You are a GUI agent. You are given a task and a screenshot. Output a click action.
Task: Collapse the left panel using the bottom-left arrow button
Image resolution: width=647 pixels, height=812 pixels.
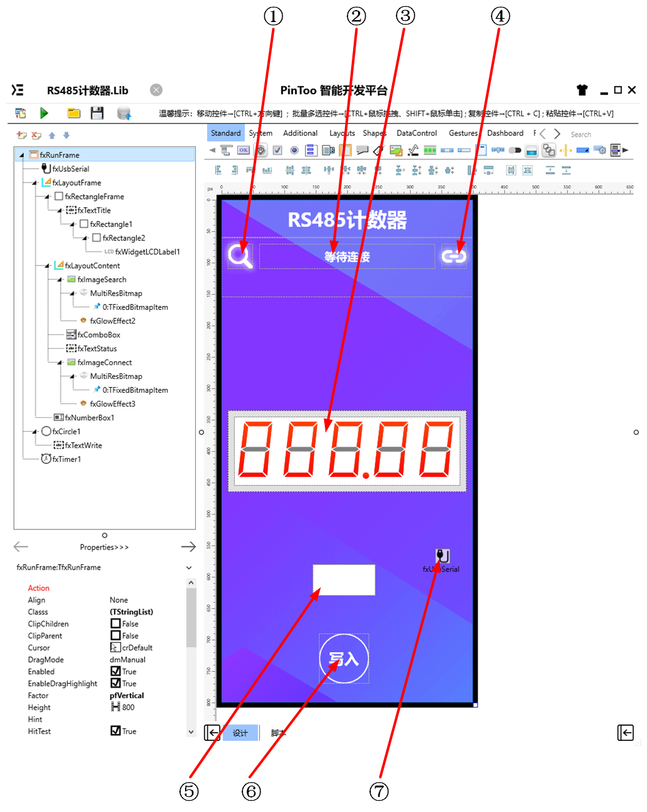tap(212, 733)
